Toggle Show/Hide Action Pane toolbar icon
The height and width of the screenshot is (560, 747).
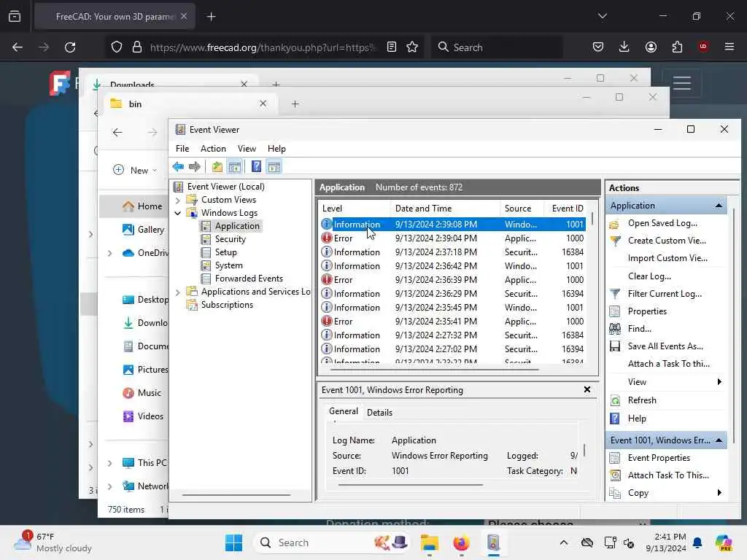point(274,167)
